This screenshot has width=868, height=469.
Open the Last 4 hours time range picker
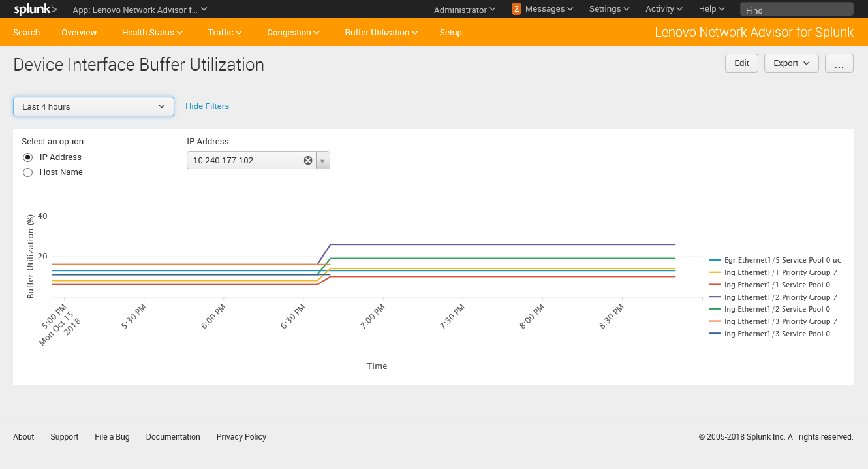93,106
